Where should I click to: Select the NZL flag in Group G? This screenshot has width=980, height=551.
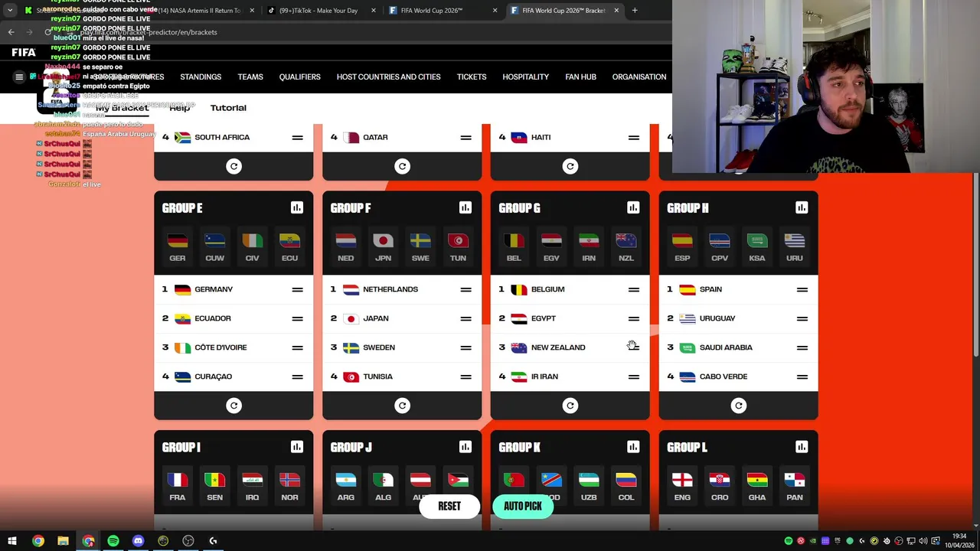pyautogui.click(x=626, y=246)
